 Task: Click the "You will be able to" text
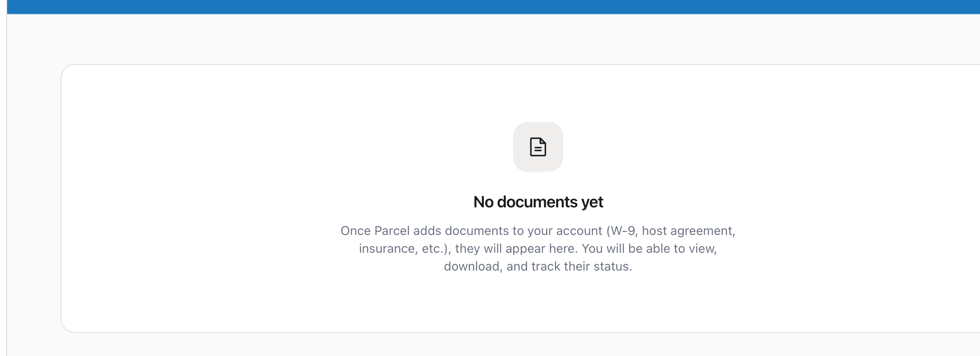633,249
